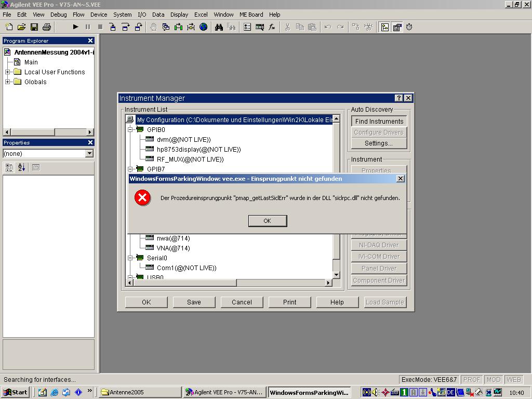Click the fx Function icon in toolbar

[x=272, y=27]
